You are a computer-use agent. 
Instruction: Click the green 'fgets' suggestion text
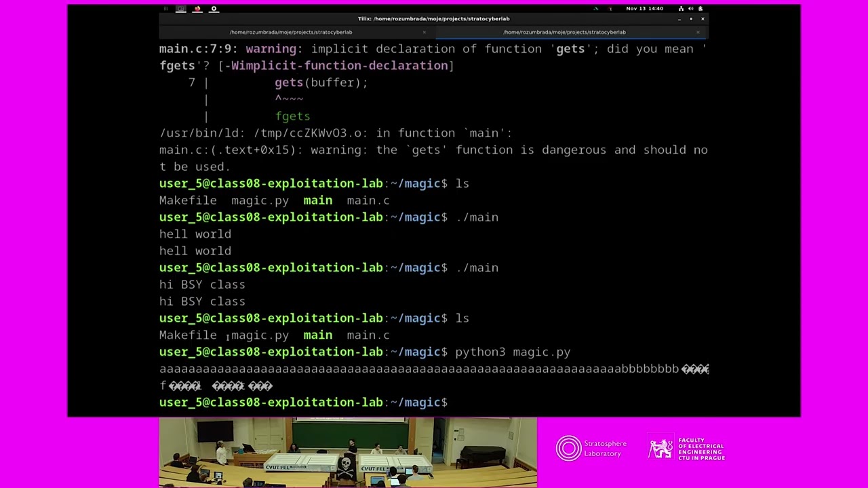(x=292, y=116)
